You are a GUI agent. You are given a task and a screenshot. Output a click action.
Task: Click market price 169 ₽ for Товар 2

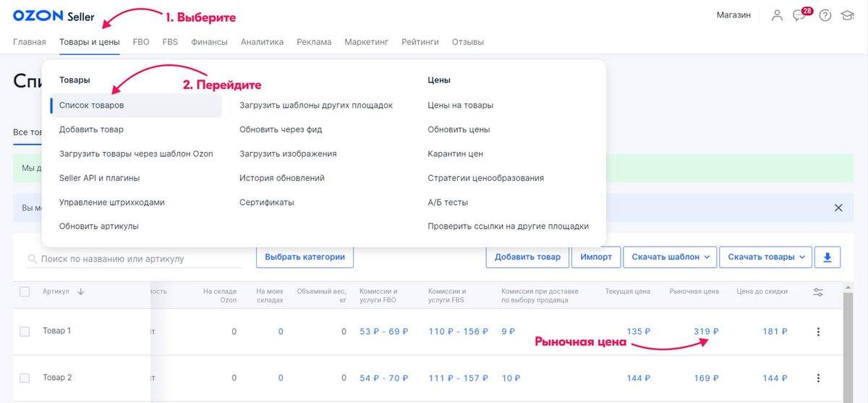pos(707,378)
